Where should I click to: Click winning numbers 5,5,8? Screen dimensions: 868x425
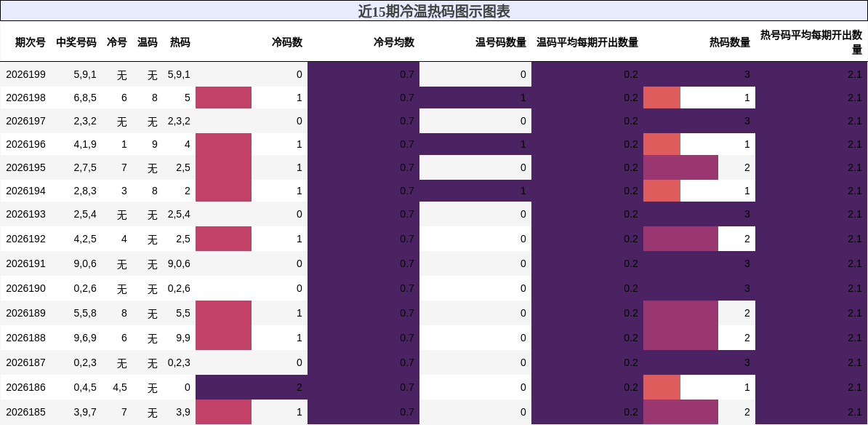click(x=85, y=313)
